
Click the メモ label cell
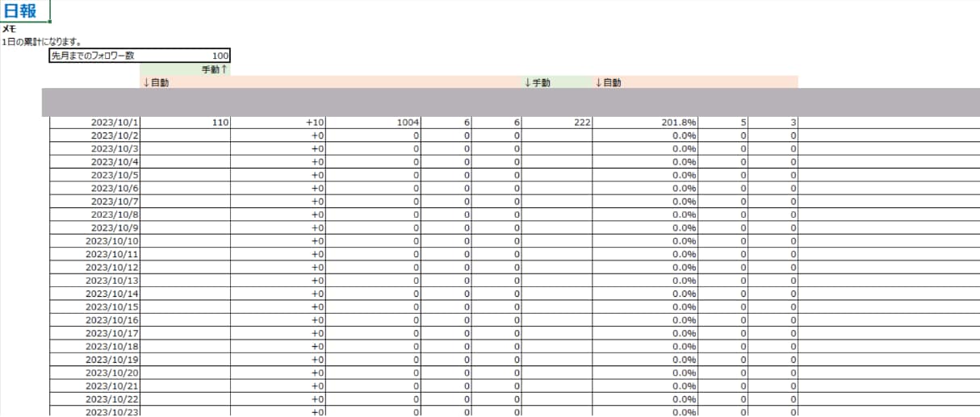(9, 29)
